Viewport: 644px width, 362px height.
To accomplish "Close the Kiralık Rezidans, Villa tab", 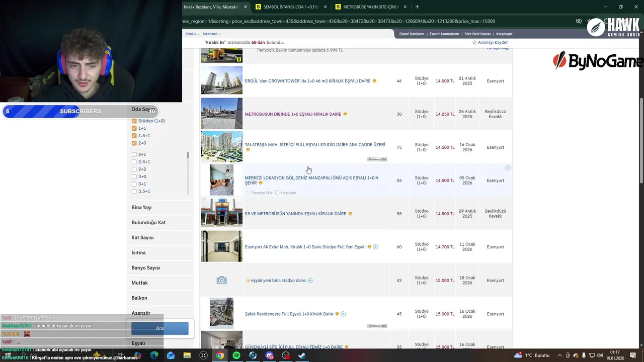I will (x=246, y=7).
